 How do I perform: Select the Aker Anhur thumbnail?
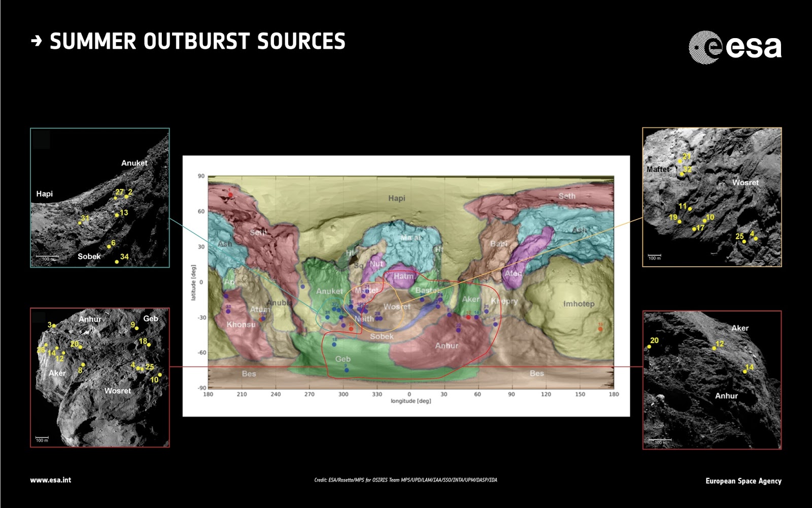[712, 380]
